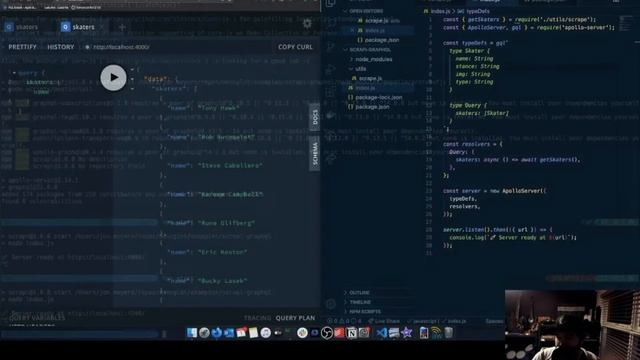The width and height of the screenshot is (640, 360).
Task: Select "Tony Hawk" in the response
Action: coord(219,108)
